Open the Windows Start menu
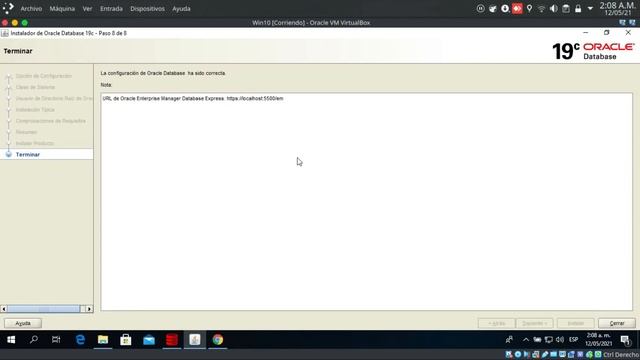This screenshot has width=640, height=360. point(11,340)
